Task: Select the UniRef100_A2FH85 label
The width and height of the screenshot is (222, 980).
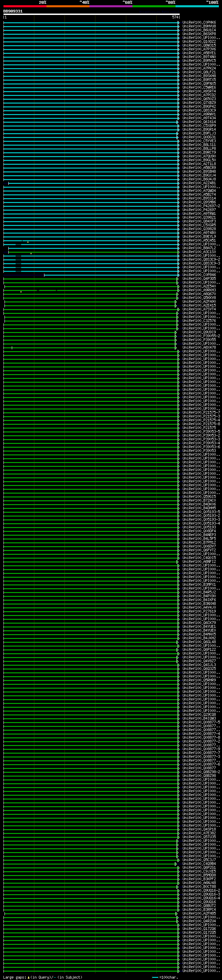Action: (199, 913)
